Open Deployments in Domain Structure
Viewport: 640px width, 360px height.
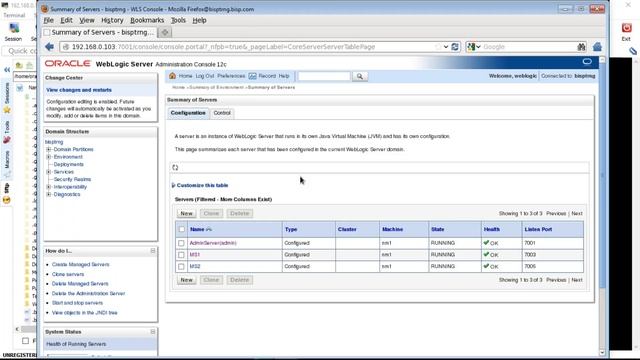pyautogui.click(x=69, y=164)
